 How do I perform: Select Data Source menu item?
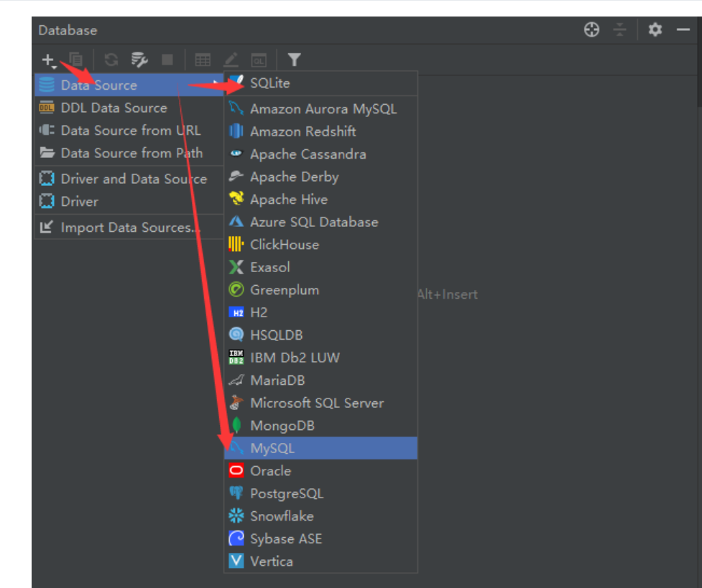(129, 85)
